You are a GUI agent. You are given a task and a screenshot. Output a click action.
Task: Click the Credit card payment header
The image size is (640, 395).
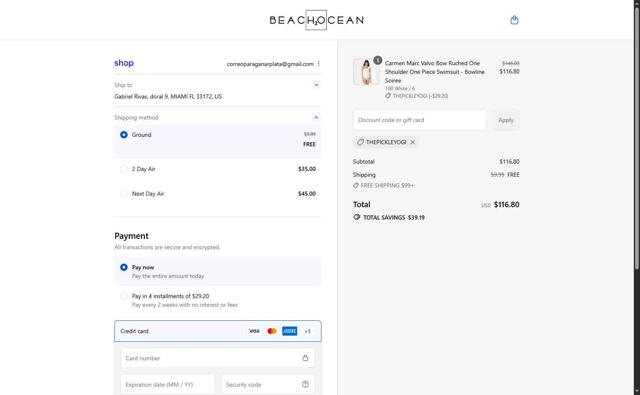click(218, 331)
